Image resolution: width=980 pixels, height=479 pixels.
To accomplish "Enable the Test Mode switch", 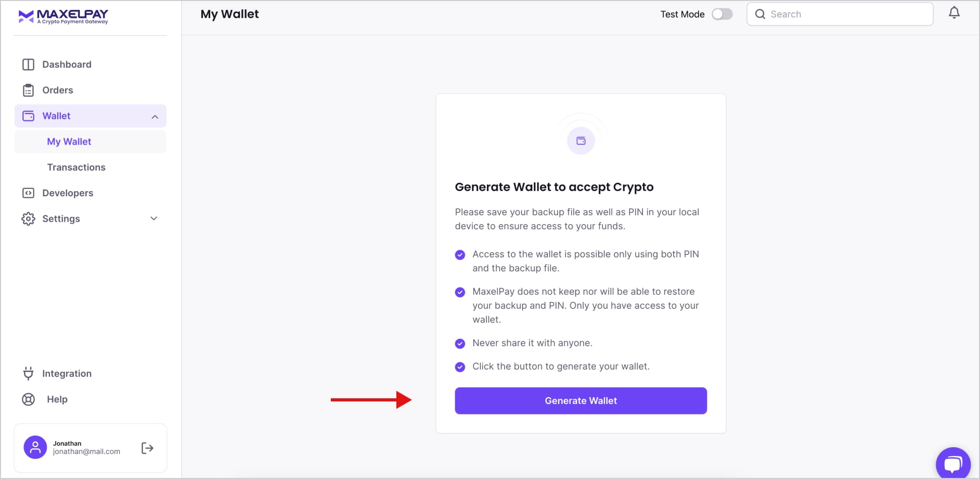I will pos(722,14).
